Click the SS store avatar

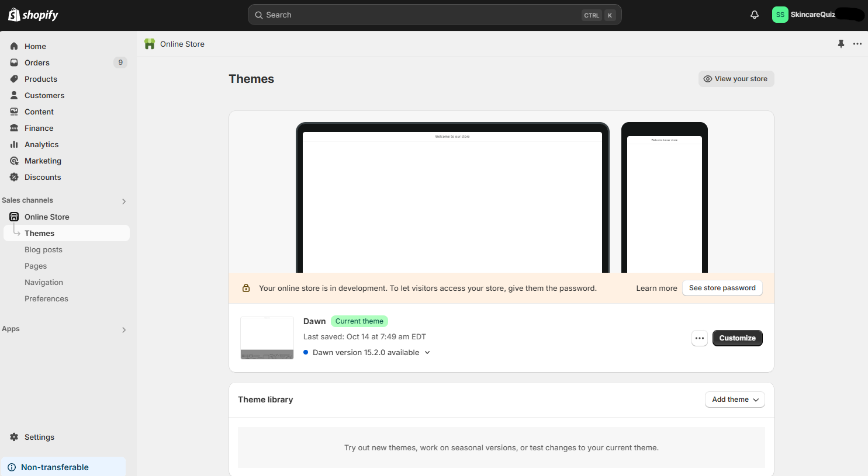(780, 15)
